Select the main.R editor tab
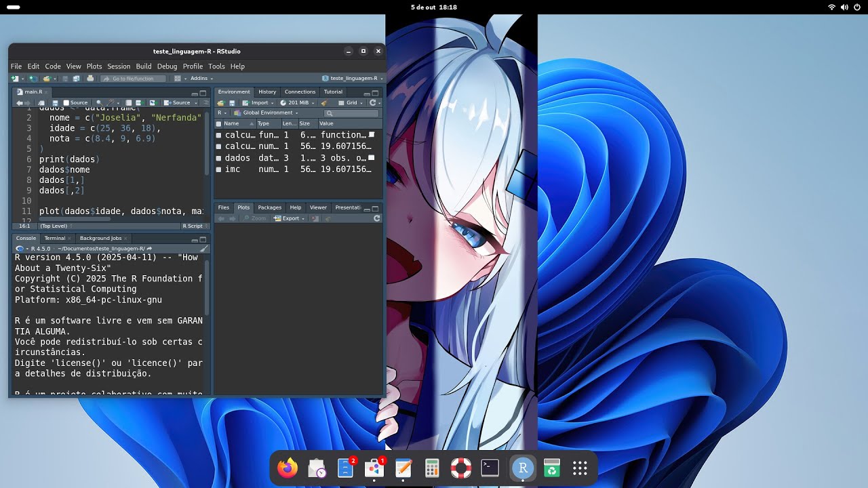This screenshot has width=868, height=488. click(x=33, y=91)
